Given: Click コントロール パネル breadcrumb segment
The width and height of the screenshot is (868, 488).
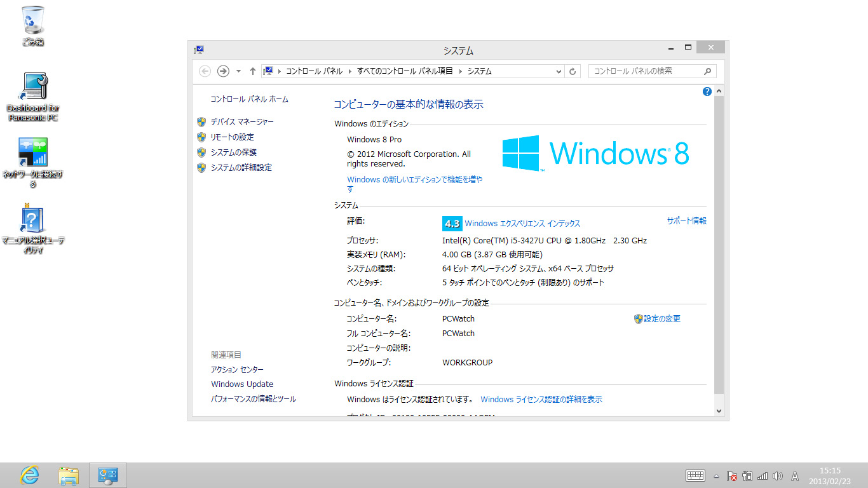Looking at the screenshot, I should pos(314,71).
